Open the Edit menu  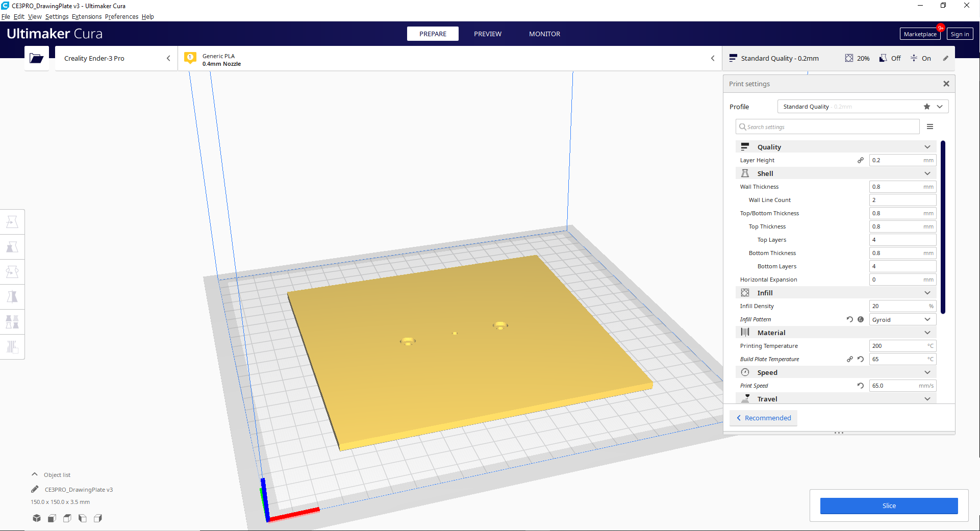19,16
